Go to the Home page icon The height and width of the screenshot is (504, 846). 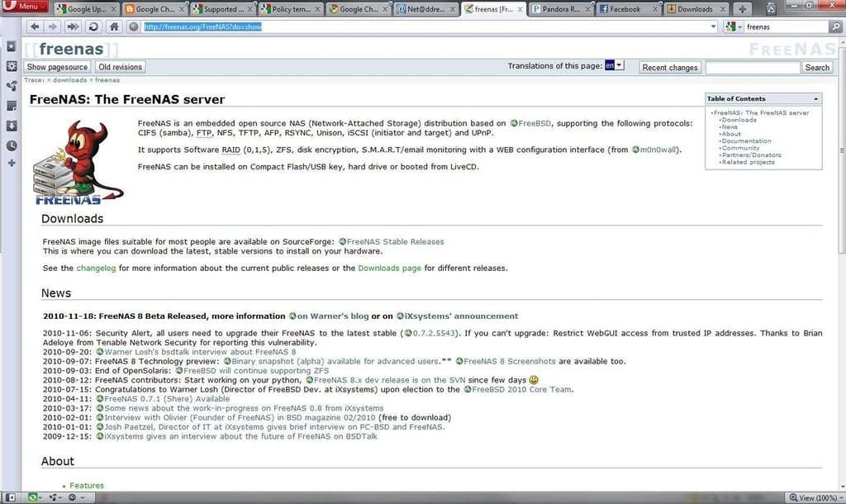tap(114, 26)
